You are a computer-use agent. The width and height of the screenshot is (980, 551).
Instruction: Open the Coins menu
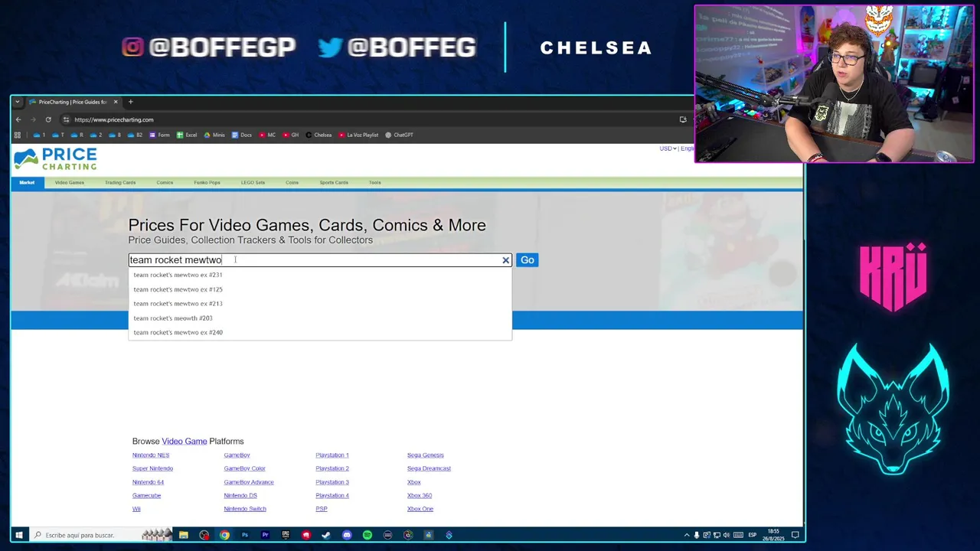pos(292,182)
